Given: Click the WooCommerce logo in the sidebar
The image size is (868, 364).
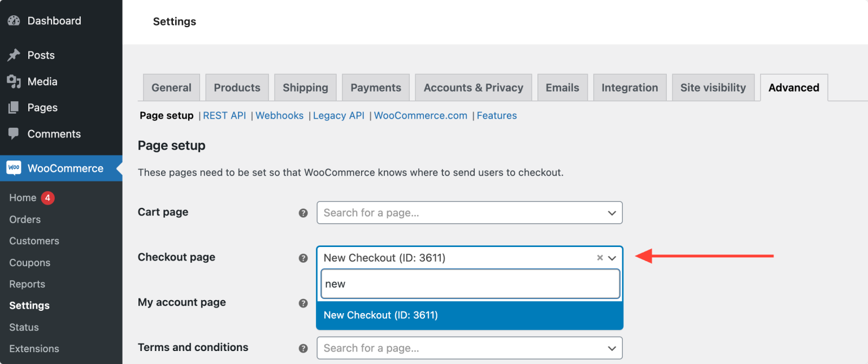Looking at the screenshot, I should (x=14, y=168).
